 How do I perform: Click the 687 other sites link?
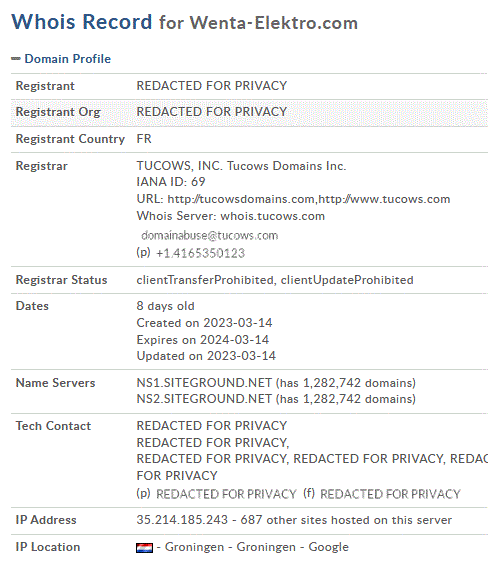click(346, 520)
